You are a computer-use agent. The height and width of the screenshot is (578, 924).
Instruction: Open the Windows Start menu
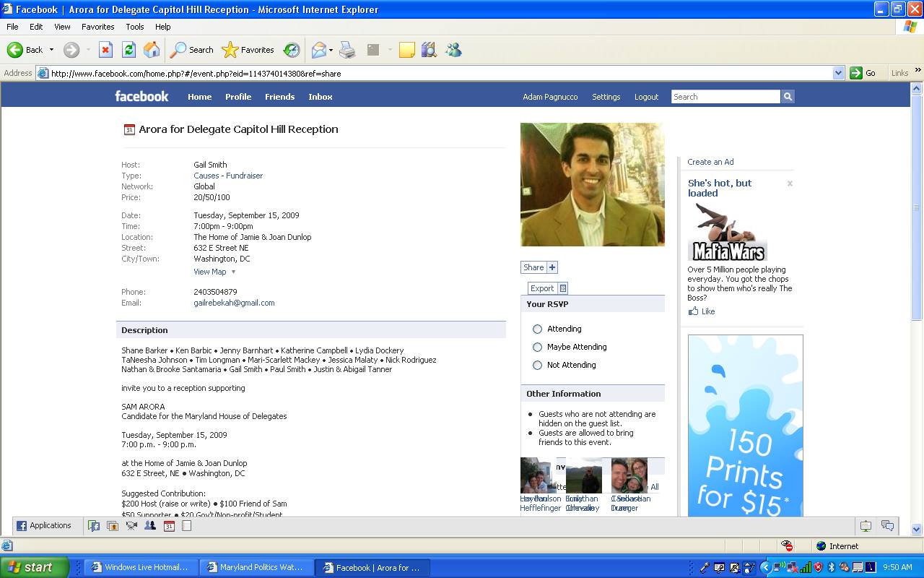[34, 567]
